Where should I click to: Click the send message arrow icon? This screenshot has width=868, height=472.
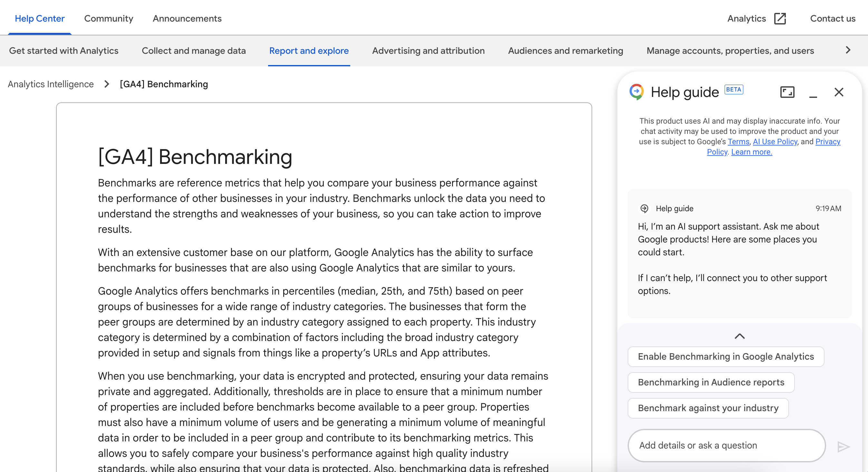click(x=844, y=447)
